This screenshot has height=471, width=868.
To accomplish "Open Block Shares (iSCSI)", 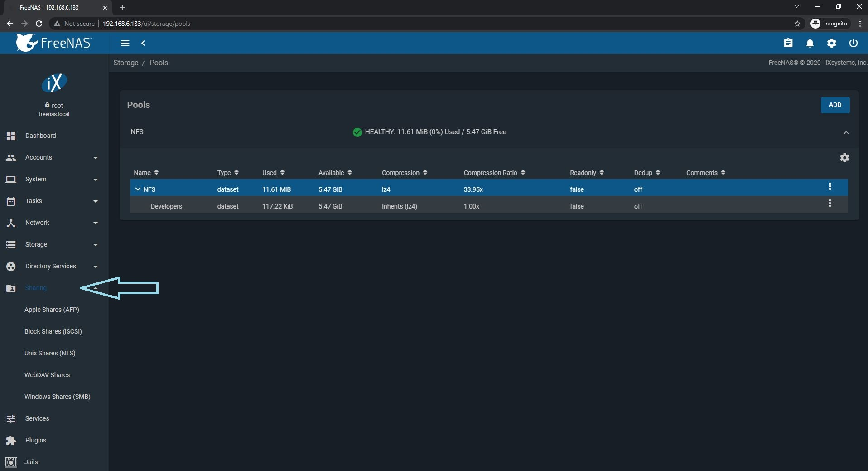I will 53,331.
